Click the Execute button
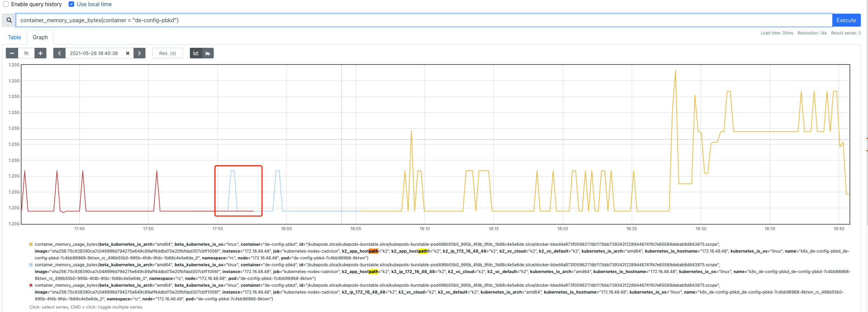 pyautogui.click(x=846, y=20)
